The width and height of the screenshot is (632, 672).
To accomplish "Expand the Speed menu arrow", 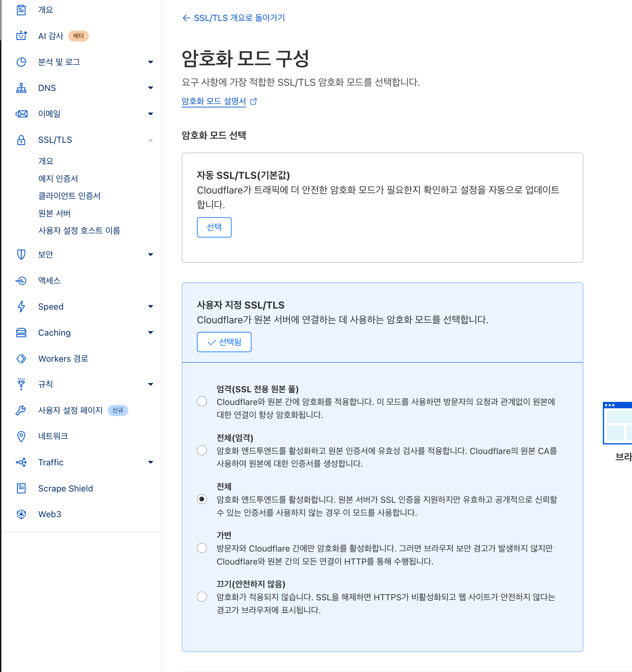I will tap(150, 306).
